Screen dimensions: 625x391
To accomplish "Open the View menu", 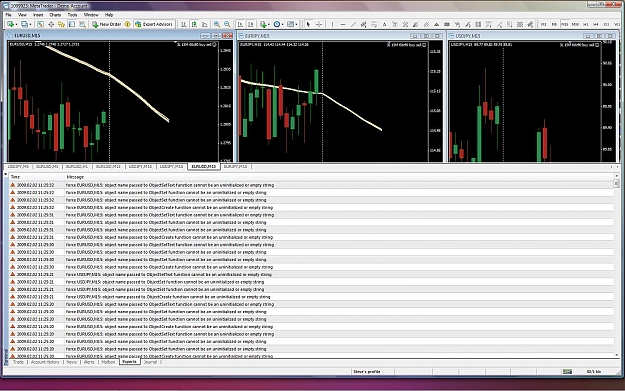I will pyautogui.click(x=22, y=15).
